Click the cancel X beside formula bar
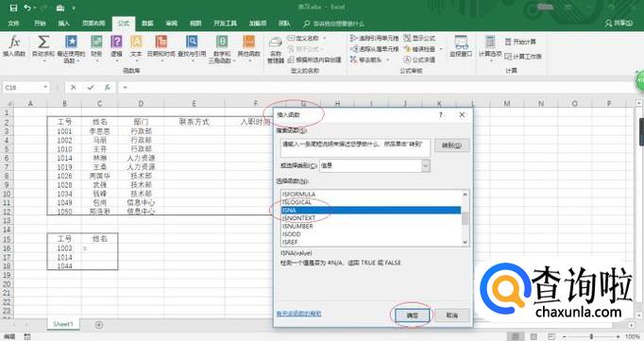The width and height of the screenshot is (644, 341). [x=73, y=87]
